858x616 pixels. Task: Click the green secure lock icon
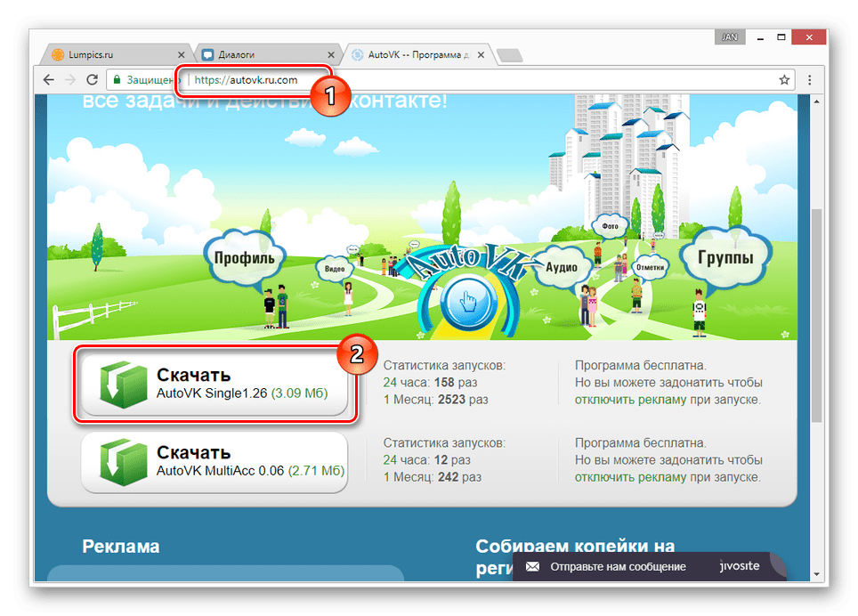(x=115, y=80)
